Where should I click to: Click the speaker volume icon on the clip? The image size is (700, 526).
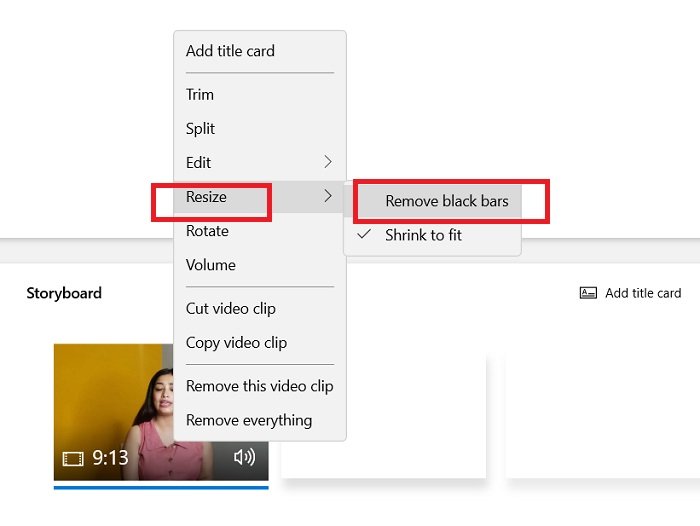click(x=244, y=457)
